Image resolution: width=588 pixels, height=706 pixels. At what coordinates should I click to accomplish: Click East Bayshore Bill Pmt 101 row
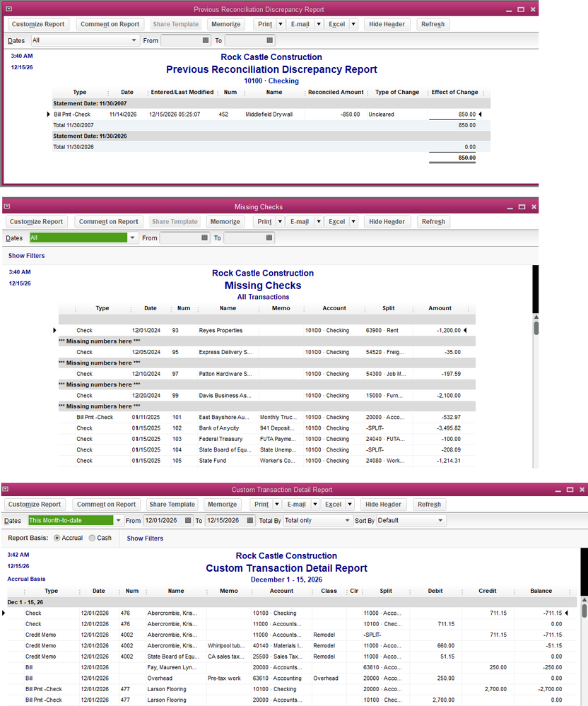pos(266,417)
